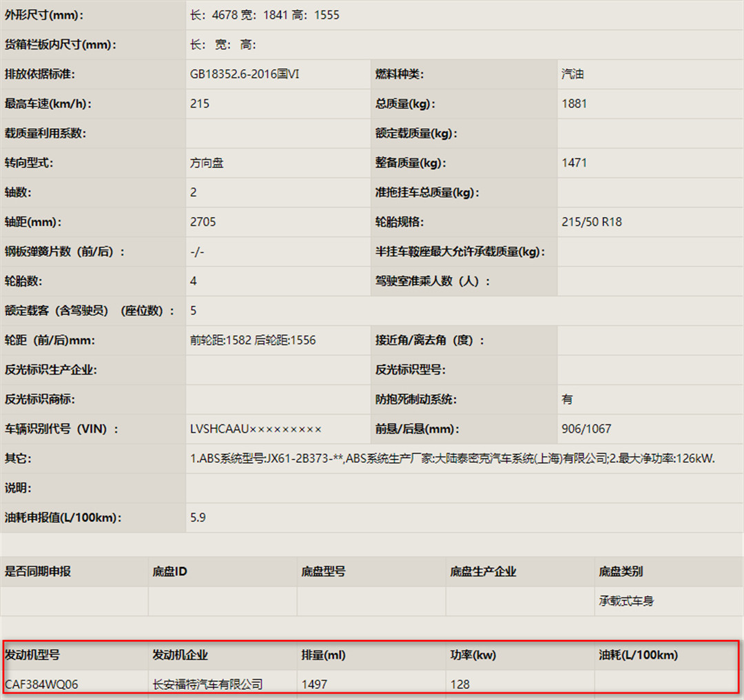The height and width of the screenshot is (700, 744).
Task: Select the chassis category 承载式车身
Action: tap(626, 601)
